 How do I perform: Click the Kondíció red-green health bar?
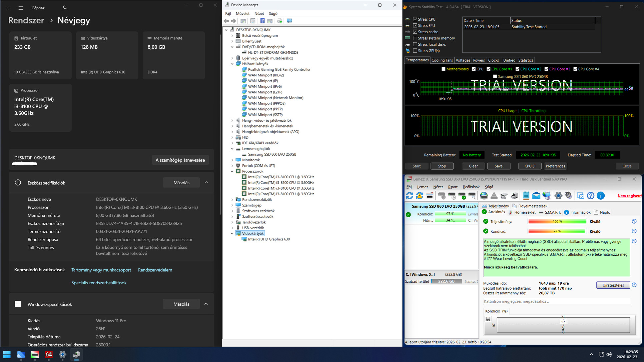coord(557,231)
